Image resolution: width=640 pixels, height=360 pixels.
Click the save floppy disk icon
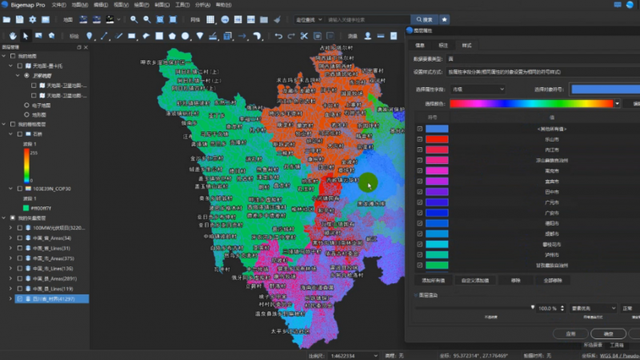(20, 19)
